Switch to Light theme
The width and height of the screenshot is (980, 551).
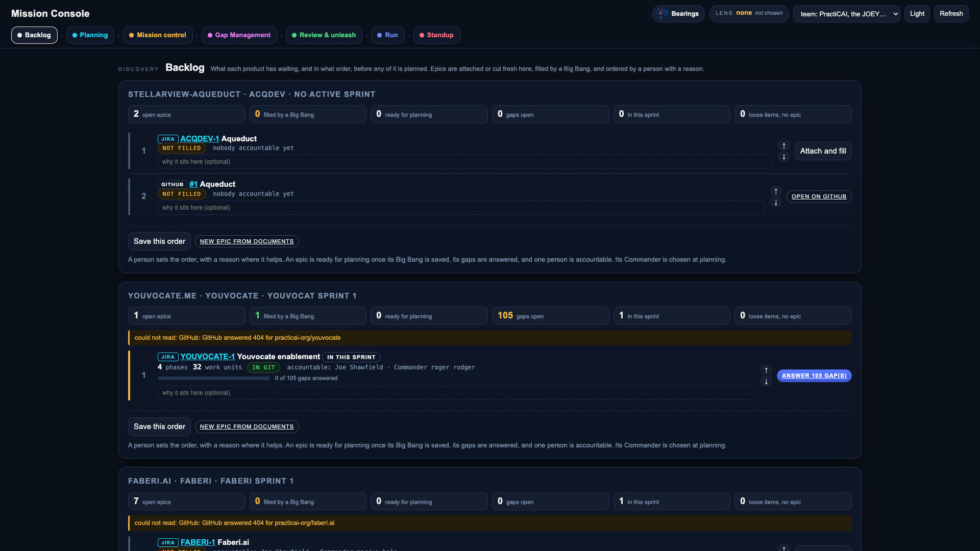pos(917,14)
